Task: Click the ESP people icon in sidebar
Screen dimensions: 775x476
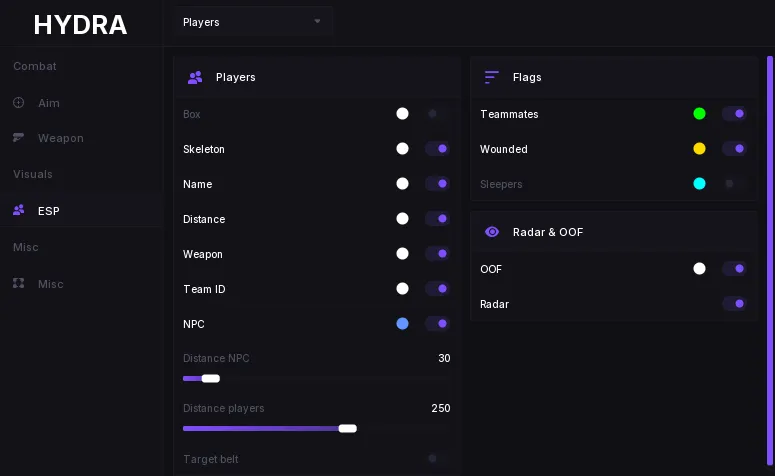Action: [x=18, y=210]
